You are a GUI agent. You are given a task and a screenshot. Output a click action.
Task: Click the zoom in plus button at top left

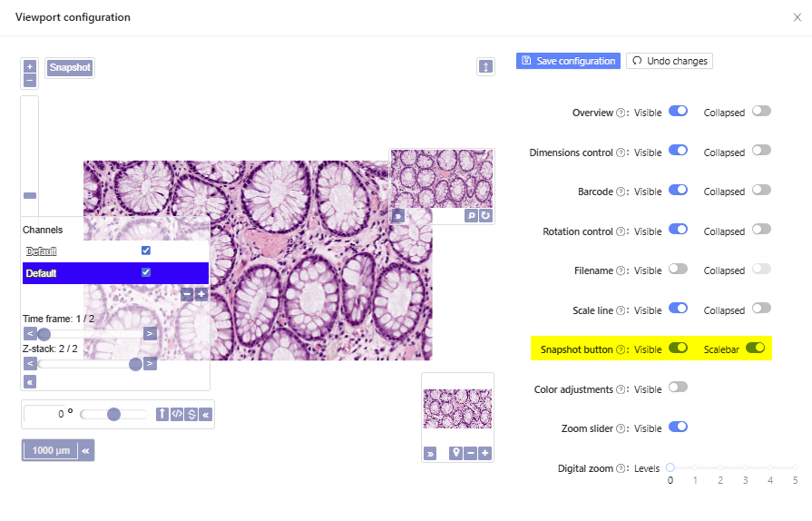pyautogui.click(x=29, y=66)
